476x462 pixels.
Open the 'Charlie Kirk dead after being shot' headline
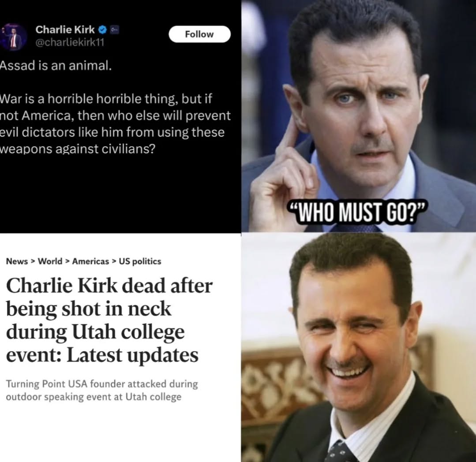click(x=109, y=320)
